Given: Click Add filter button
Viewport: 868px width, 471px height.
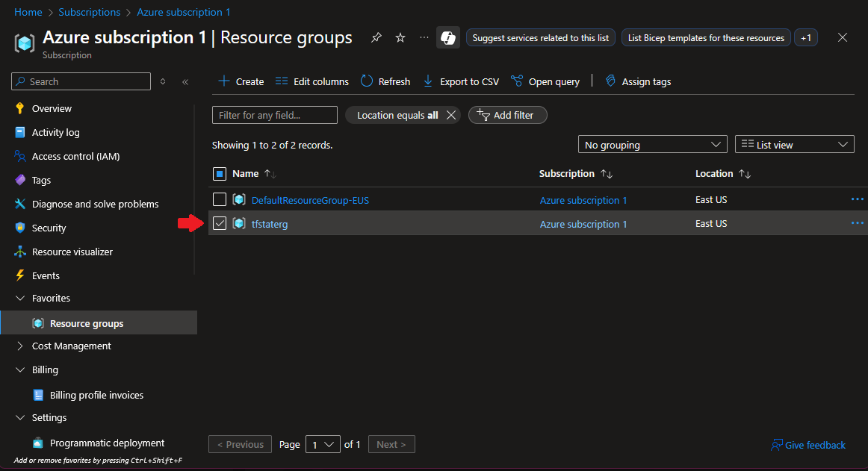Looking at the screenshot, I should click(x=508, y=115).
